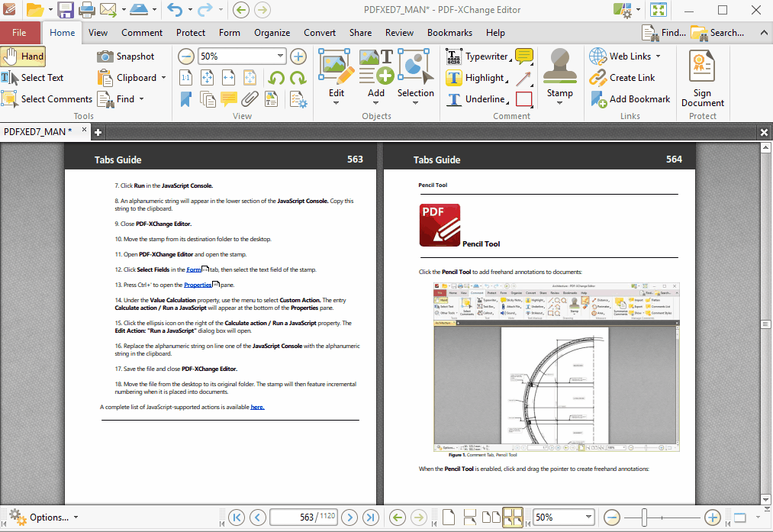Viewport: 773px width, 532px height.
Task: Activate the Select Text tool
Action: click(33, 77)
